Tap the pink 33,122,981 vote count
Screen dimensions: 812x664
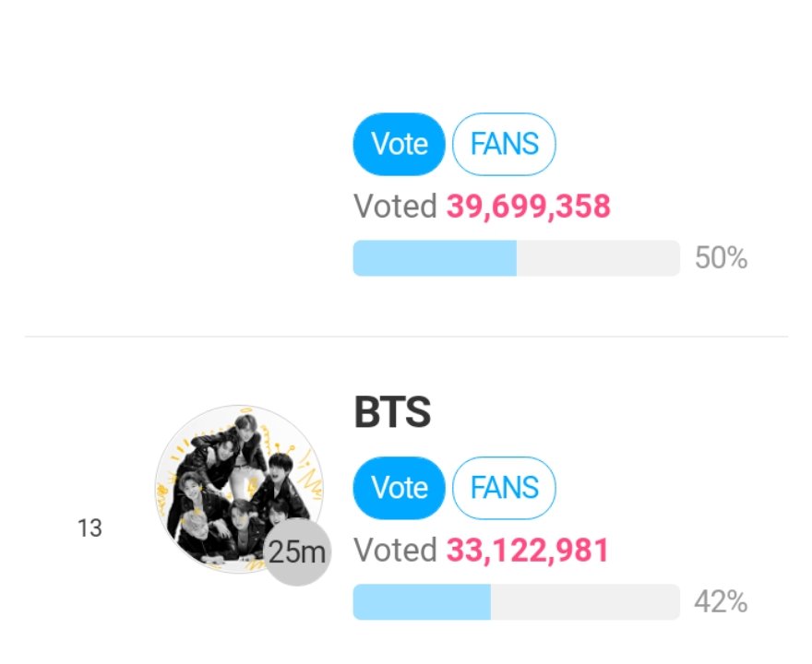pyautogui.click(x=527, y=550)
